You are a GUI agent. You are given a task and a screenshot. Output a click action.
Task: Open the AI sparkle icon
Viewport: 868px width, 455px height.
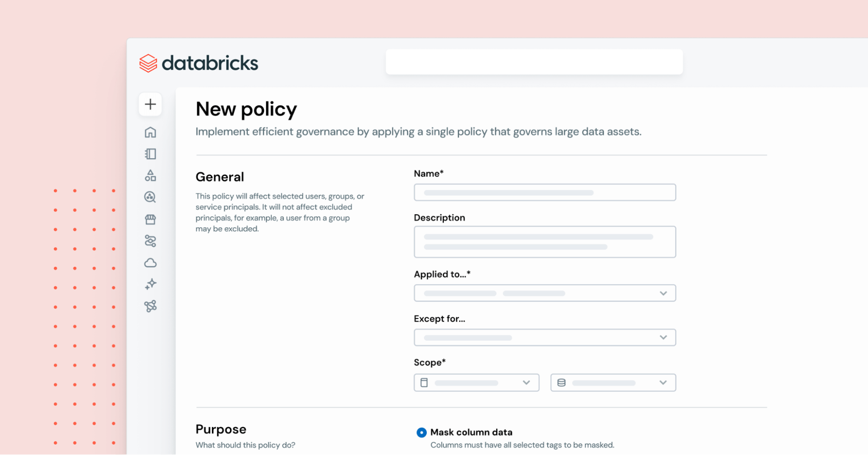150,284
